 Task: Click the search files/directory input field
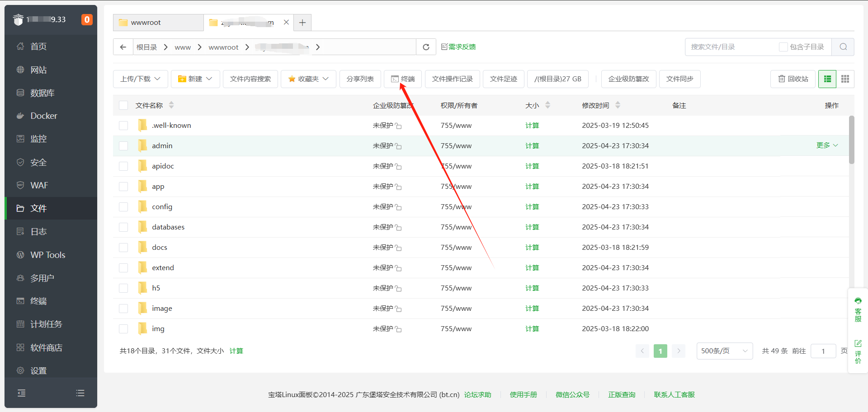click(730, 47)
